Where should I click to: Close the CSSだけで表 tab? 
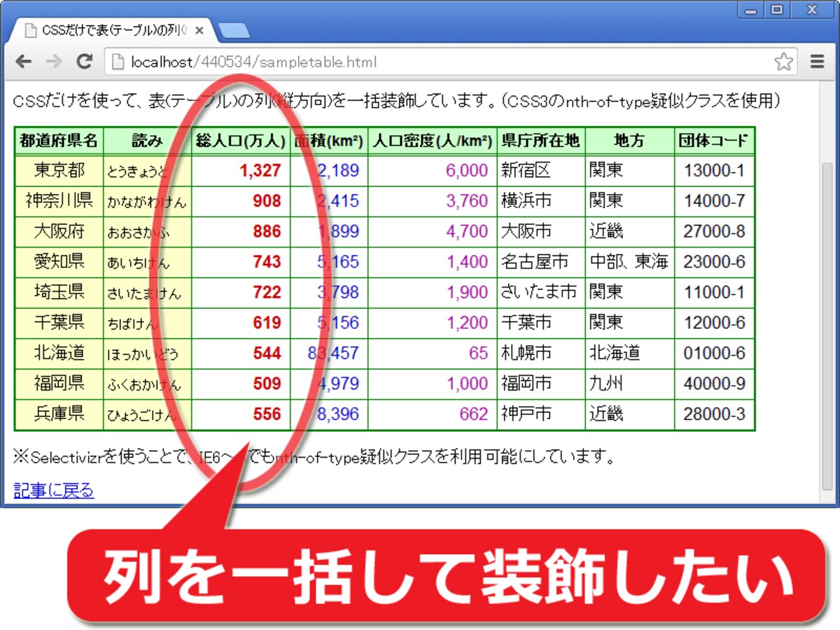coord(199,31)
